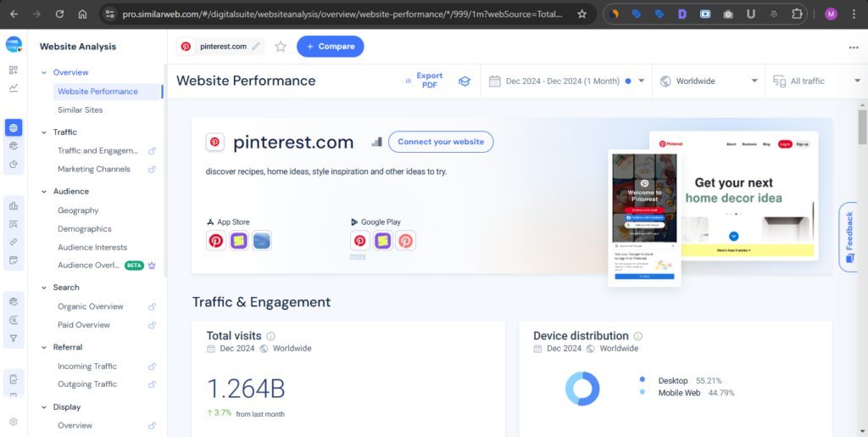
Task: Click the Pinterest mobile site preview thumbnail
Action: click(x=644, y=218)
